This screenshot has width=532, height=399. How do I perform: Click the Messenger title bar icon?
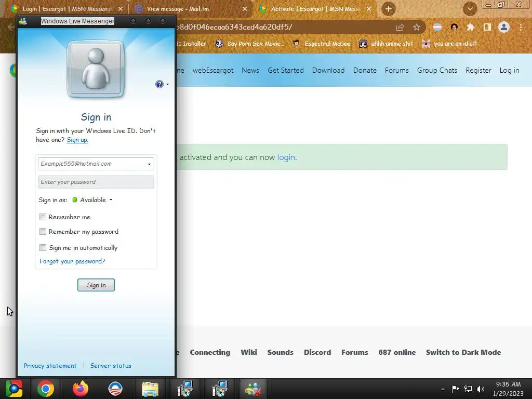click(x=23, y=21)
